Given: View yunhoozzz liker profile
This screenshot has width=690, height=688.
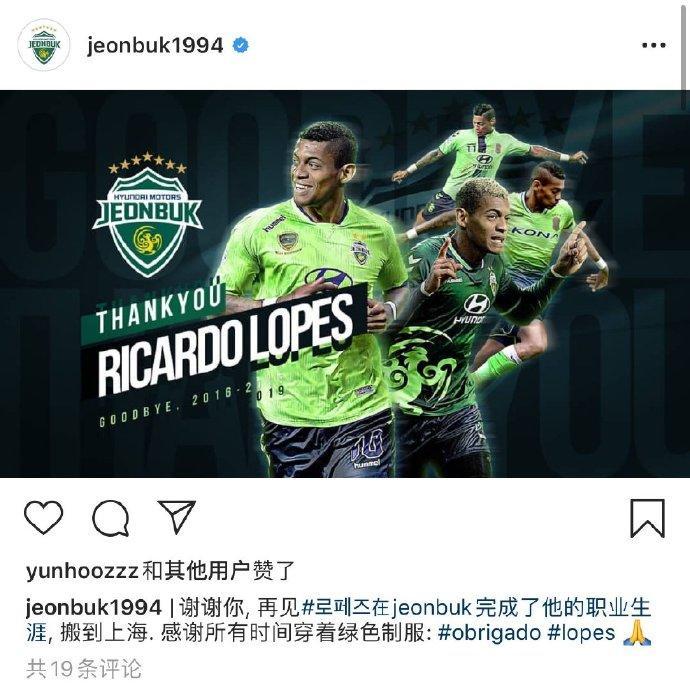Looking at the screenshot, I should point(82,571).
